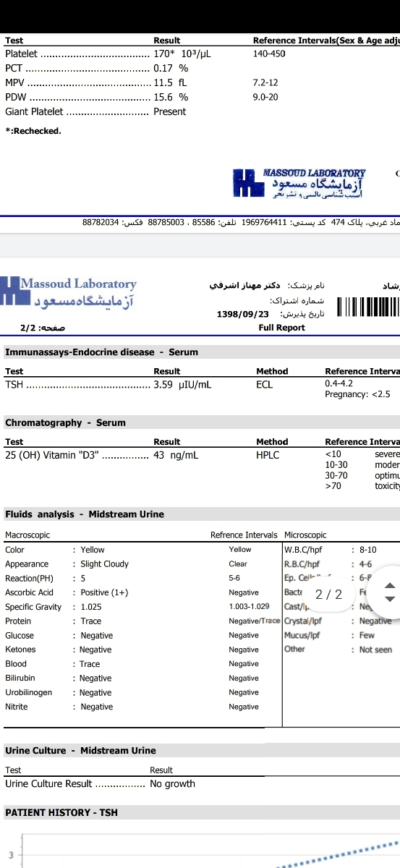Select Urine Culture Result No growth
The width and height of the screenshot is (400, 868).
point(172,783)
